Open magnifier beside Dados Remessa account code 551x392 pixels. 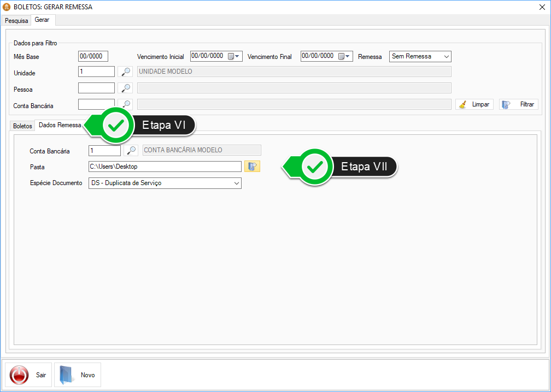[x=131, y=150]
